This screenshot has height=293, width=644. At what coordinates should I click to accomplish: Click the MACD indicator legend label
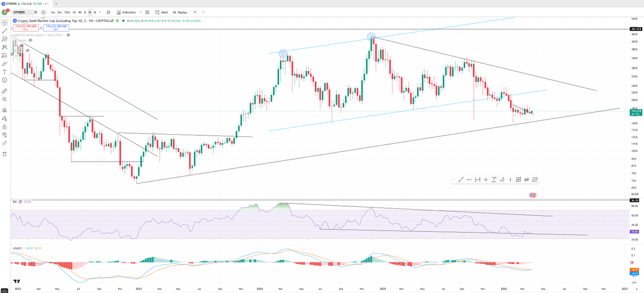(17, 248)
